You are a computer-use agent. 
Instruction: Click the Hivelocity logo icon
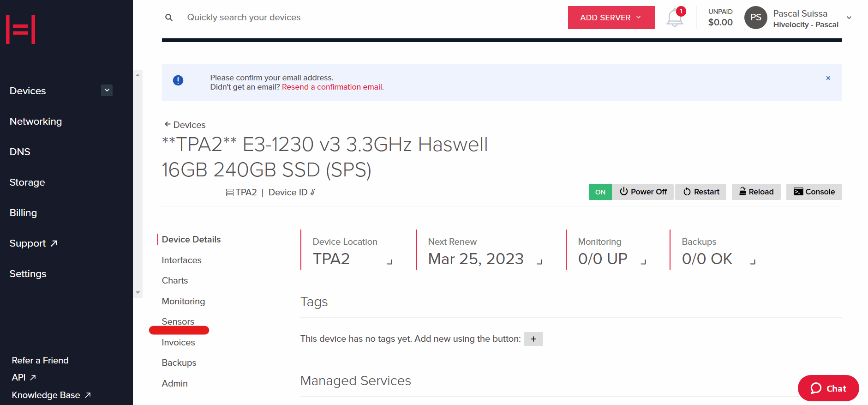point(20,30)
